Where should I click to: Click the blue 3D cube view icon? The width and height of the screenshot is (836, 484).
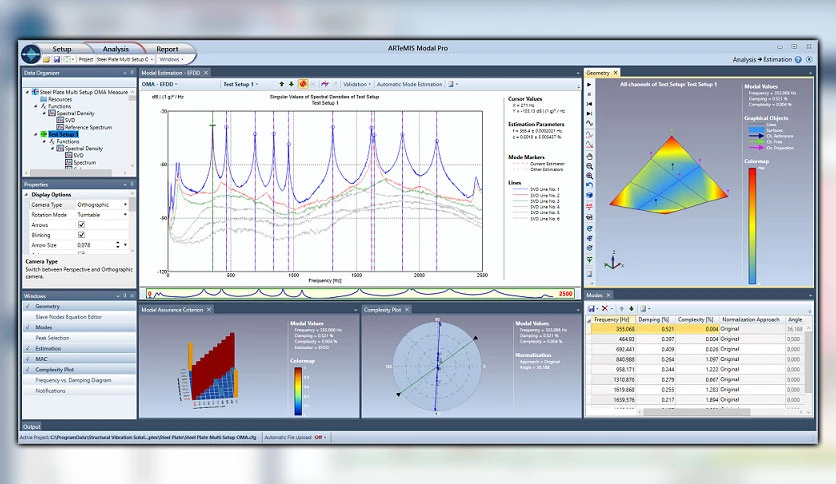(x=589, y=196)
